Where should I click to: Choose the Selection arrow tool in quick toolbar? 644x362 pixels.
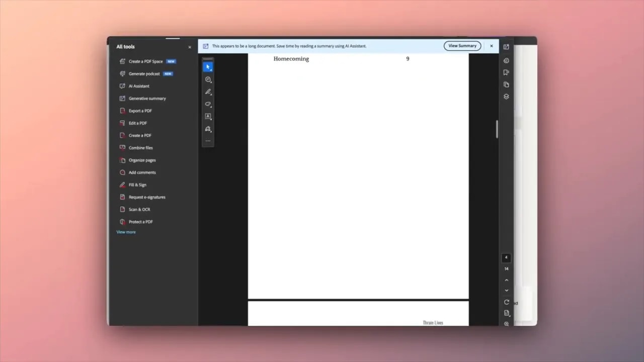pyautogui.click(x=208, y=67)
